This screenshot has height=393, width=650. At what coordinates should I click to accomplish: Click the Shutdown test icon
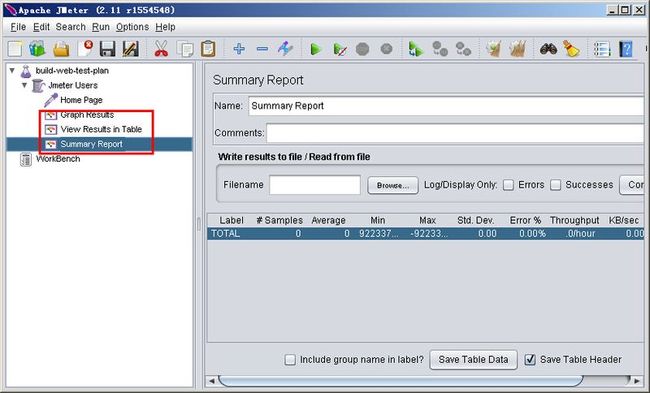386,49
